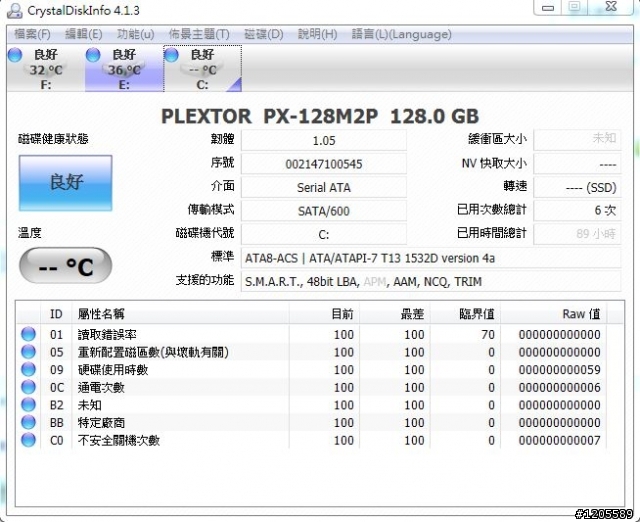Select the 硬碟使用時數 attribute row
Screen dimensions: 640x522
point(311,370)
